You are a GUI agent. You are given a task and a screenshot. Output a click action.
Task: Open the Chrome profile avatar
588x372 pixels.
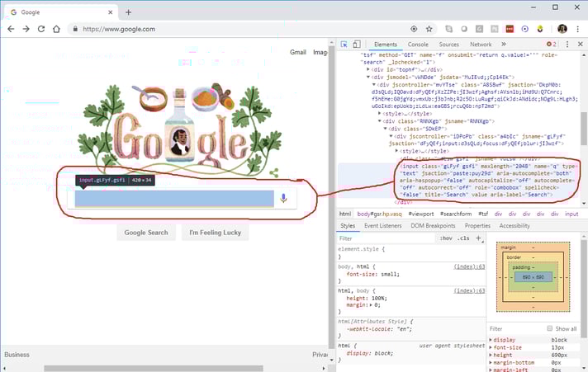[x=562, y=29]
